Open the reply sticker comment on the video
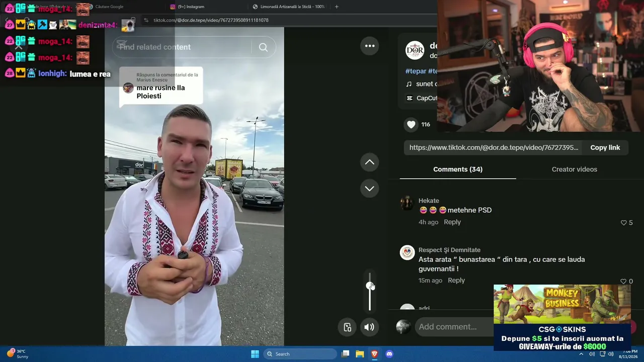Screen dimensions: 644x362 (161, 86)
